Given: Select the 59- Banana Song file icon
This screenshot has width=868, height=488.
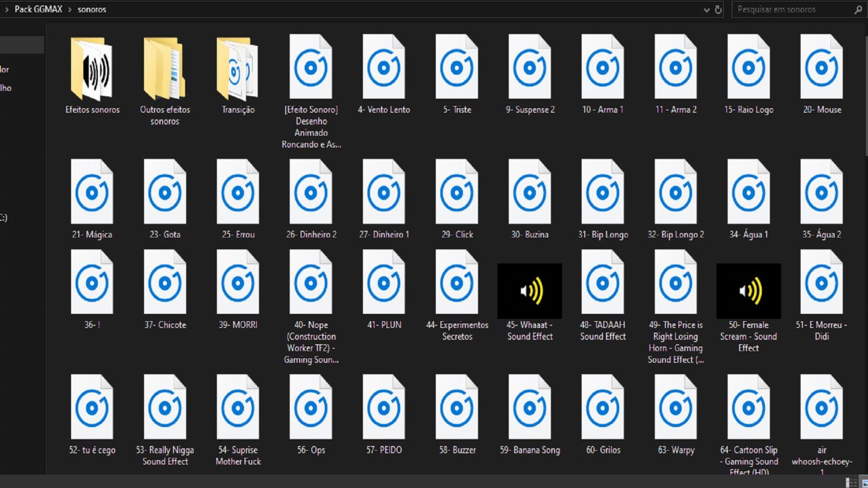Looking at the screenshot, I should click(529, 407).
